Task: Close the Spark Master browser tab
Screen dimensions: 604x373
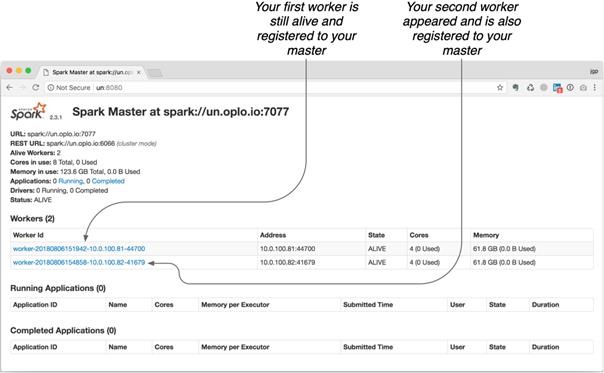Action: [x=139, y=72]
